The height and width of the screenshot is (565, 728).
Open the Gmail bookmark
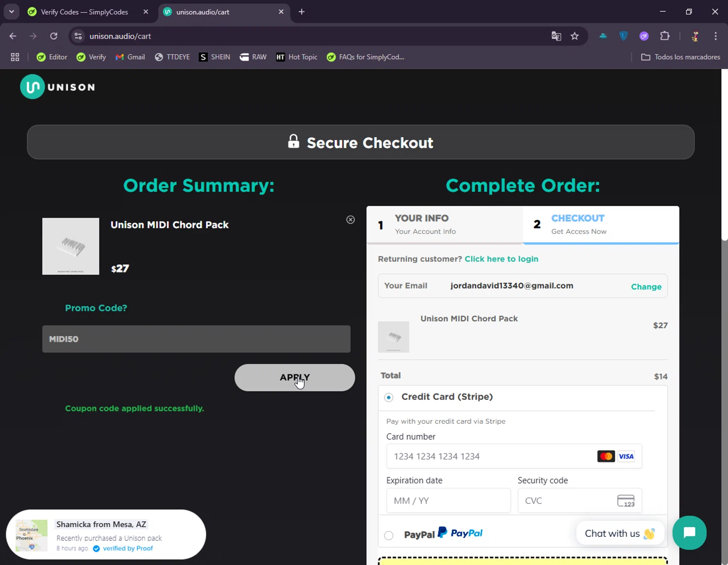(x=130, y=57)
